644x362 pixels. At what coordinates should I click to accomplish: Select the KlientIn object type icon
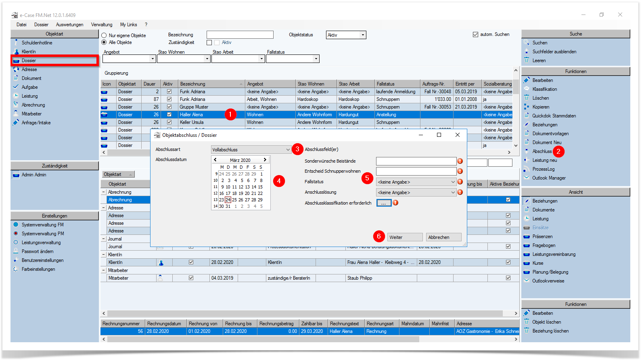click(16, 52)
